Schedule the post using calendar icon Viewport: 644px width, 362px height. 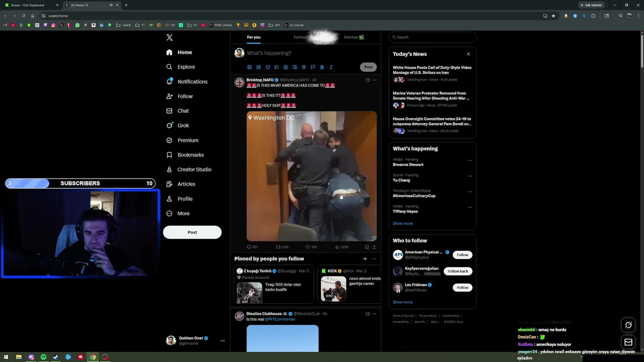pyautogui.click(x=295, y=67)
